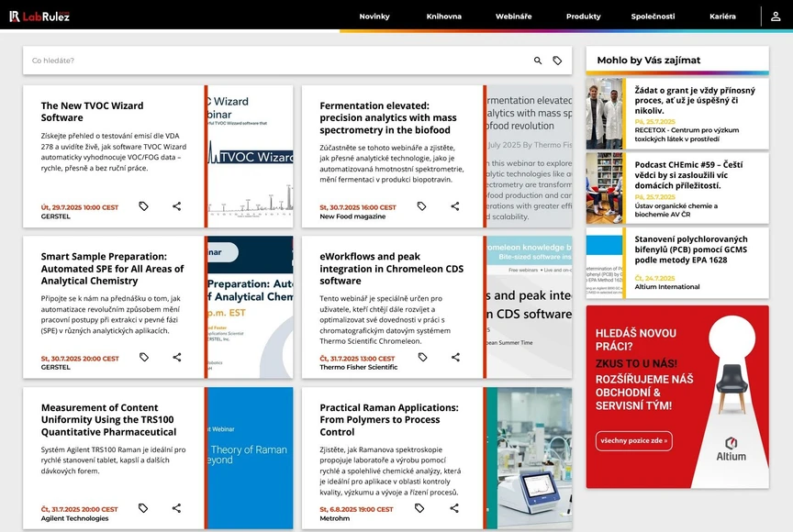Click the tag icon on the TRS100 Quantitative Pharmaceutical card
The image size is (793, 532).
tap(144, 507)
